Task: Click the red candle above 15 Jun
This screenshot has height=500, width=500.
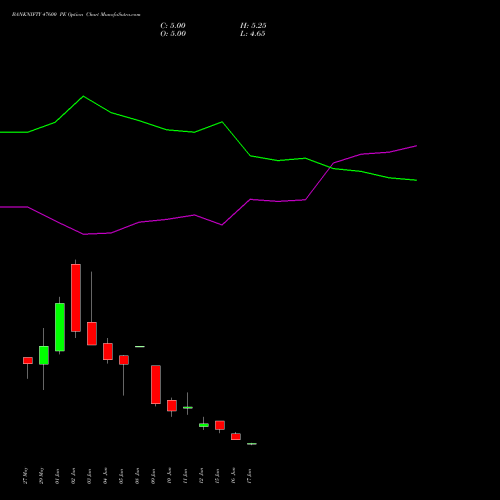Action: pyautogui.click(x=220, y=425)
